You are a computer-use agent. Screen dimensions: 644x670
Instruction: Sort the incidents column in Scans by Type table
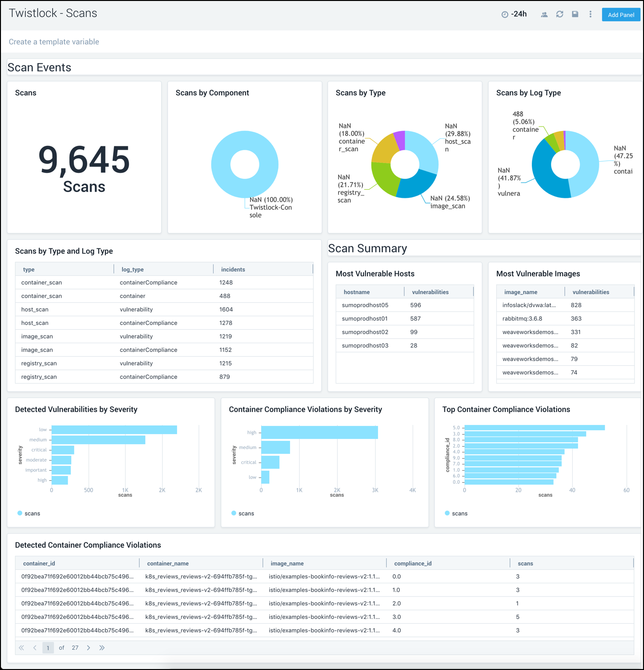(x=233, y=269)
